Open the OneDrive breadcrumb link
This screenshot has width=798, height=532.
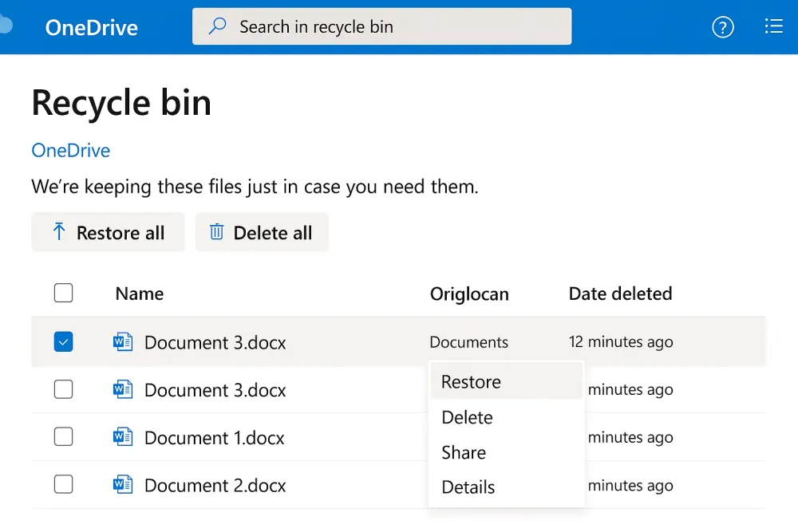click(x=70, y=150)
